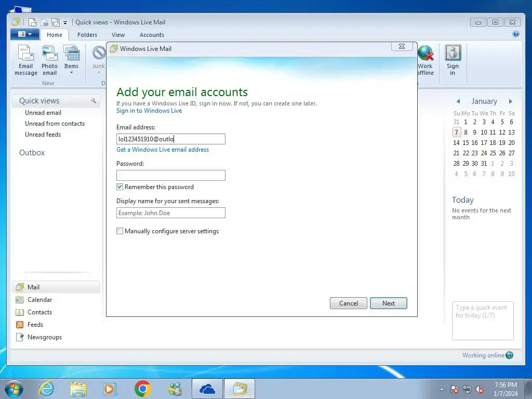Image resolution: width=532 pixels, height=399 pixels.
Task: Click the Reply quick access toolbar icon
Action: pyautogui.click(x=44, y=22)
